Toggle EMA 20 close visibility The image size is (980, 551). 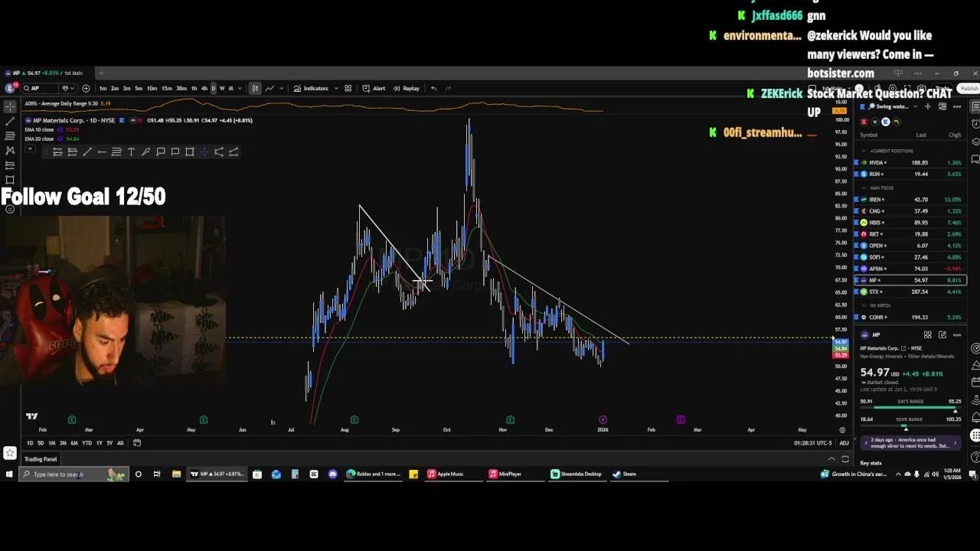(59, 139)
